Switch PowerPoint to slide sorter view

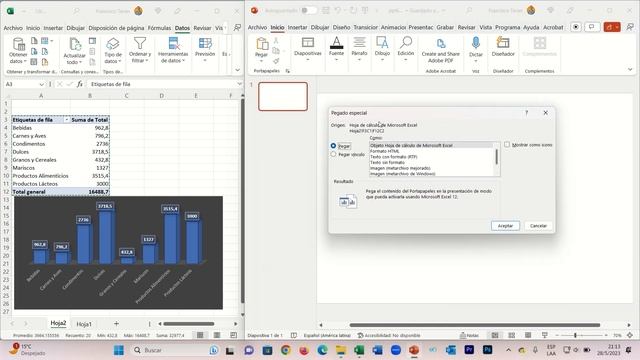pos(511,335)
